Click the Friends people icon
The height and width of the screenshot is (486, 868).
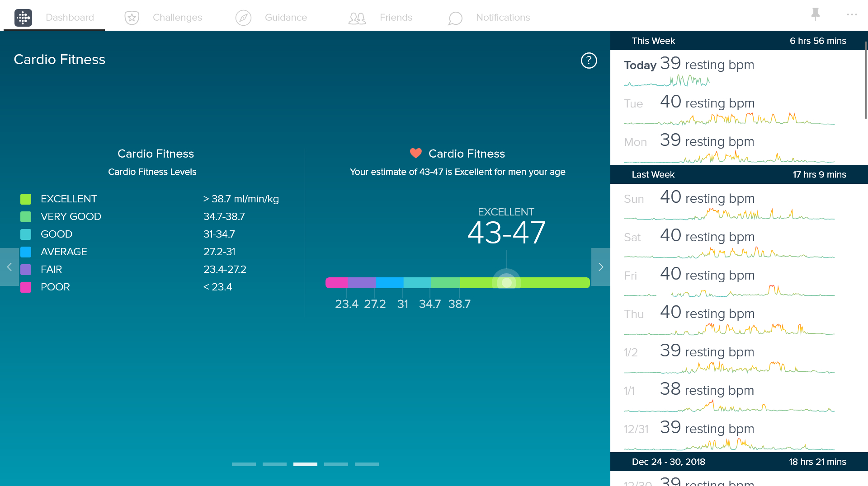point(357,18)
